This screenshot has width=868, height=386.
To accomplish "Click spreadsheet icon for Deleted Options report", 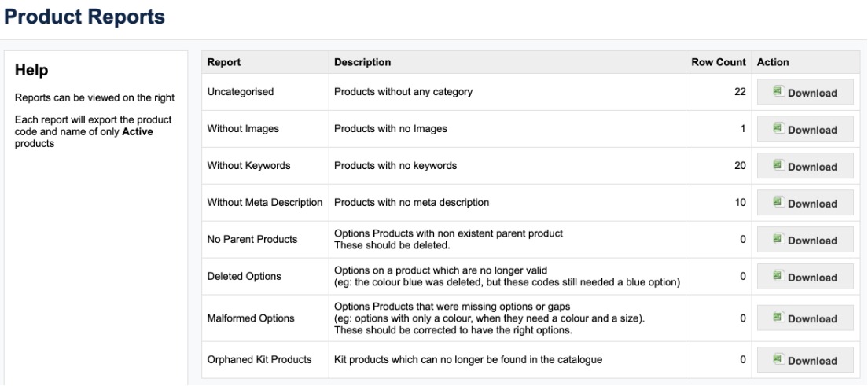I will pos(780,276).
